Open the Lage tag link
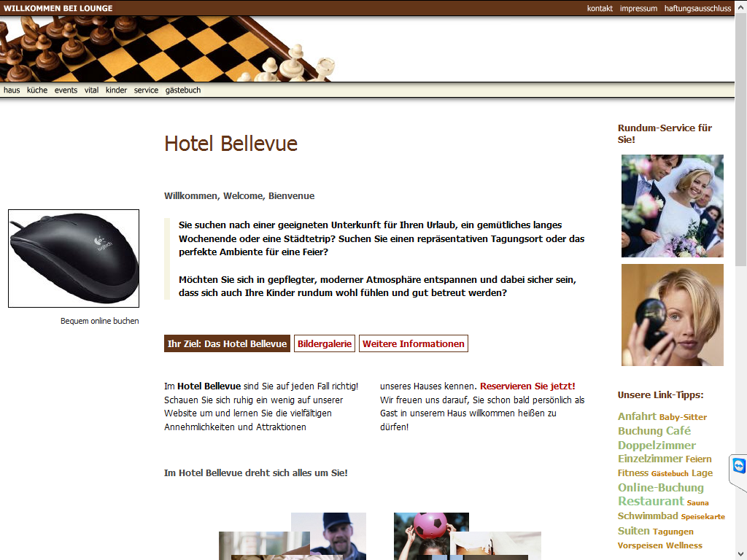Screen dimensions: 747x560 coord(703,472)
